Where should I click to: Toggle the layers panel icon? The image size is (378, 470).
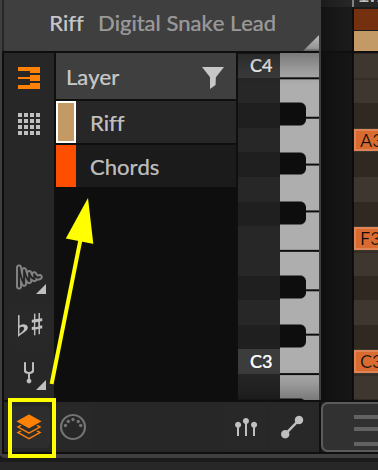click(x=29, y=427)
